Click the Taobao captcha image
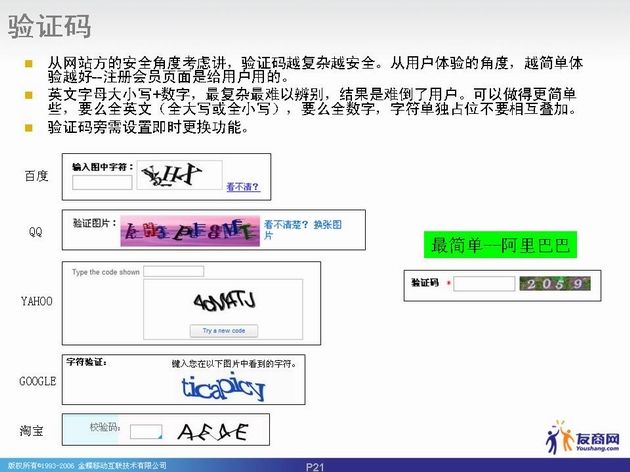 [211, 432]
